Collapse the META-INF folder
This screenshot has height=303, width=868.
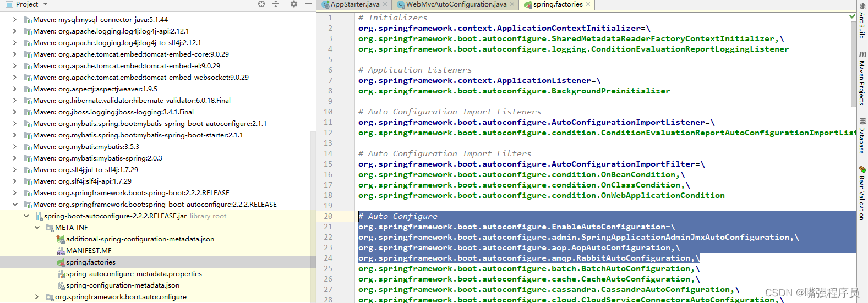click(x=37, y=227)
